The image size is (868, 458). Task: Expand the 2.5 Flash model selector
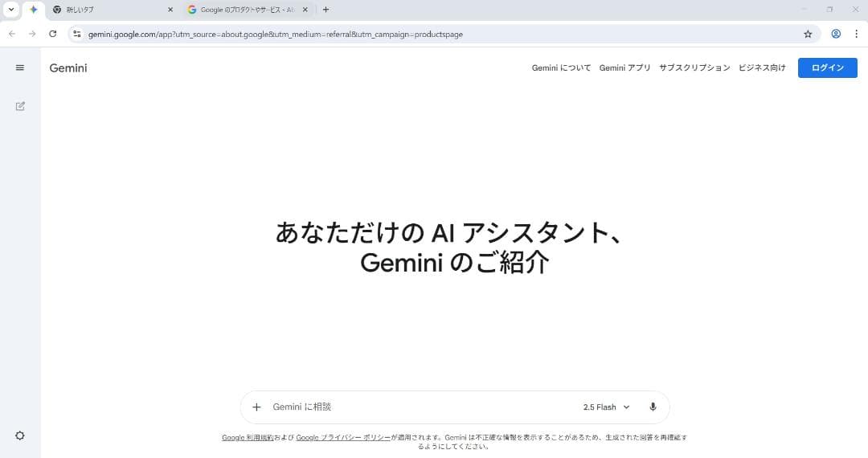tap(606, 407)
